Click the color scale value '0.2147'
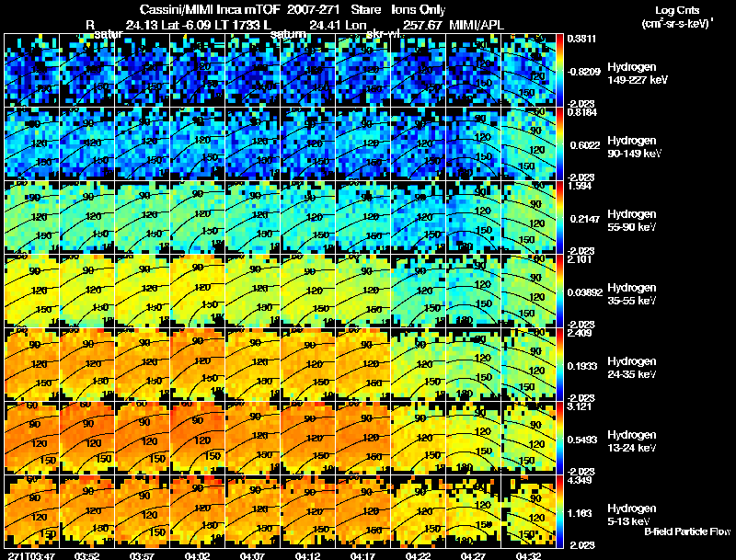 pos(583,219)
